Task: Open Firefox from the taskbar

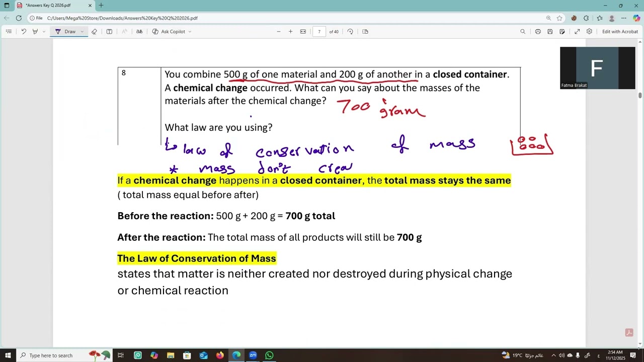Action: click(x=220, y=355)
